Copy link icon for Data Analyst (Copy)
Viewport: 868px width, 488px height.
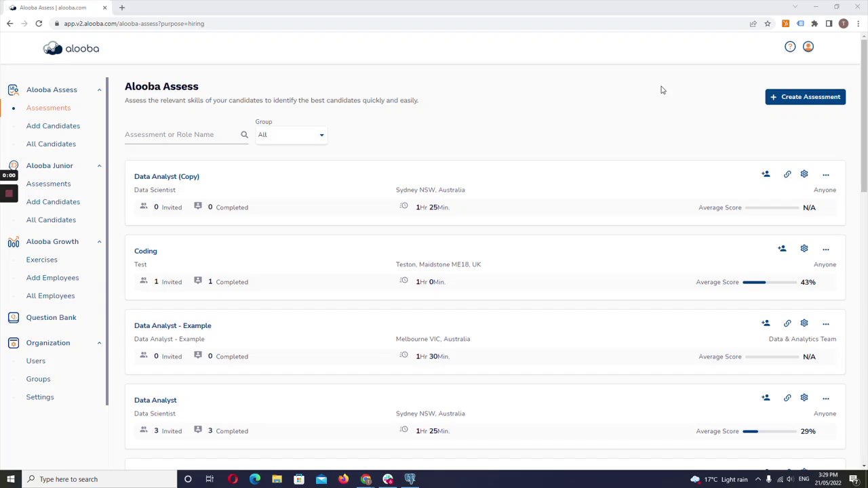[787, 174]
